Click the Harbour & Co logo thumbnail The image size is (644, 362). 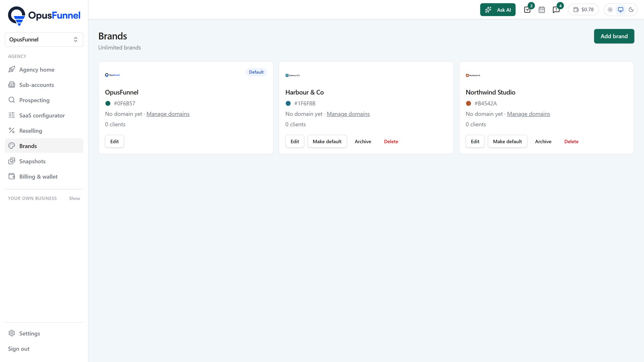292,75
